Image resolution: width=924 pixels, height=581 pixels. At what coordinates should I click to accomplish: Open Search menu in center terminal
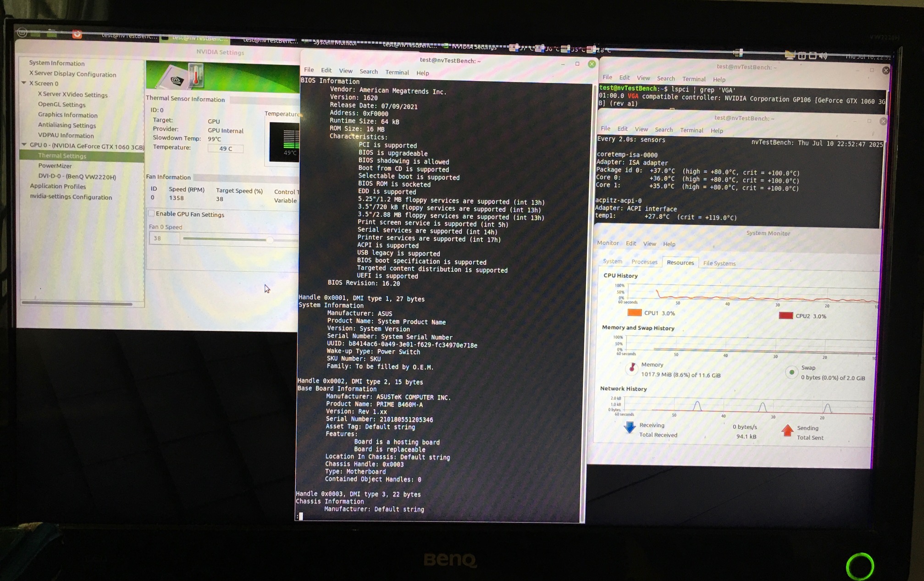pos(369,72)
